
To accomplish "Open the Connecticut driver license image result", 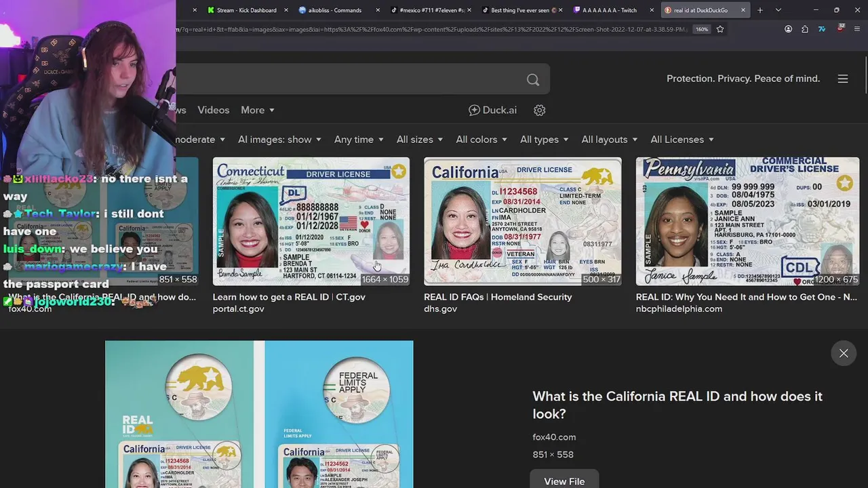I will [311, 222].
